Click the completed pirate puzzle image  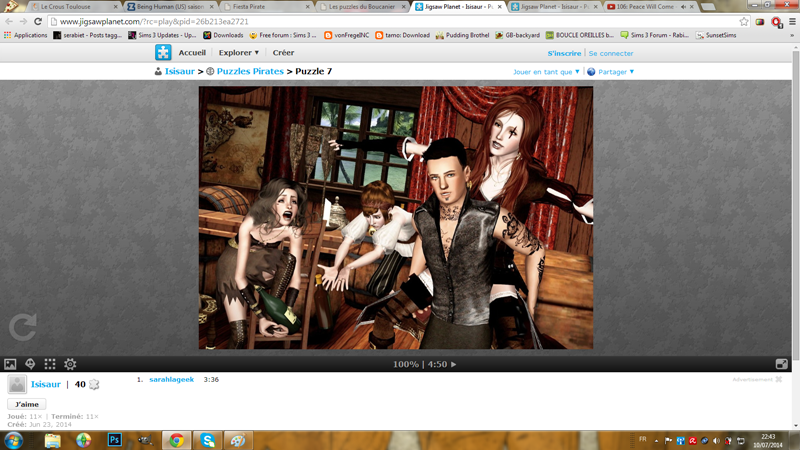pos(396,218)
